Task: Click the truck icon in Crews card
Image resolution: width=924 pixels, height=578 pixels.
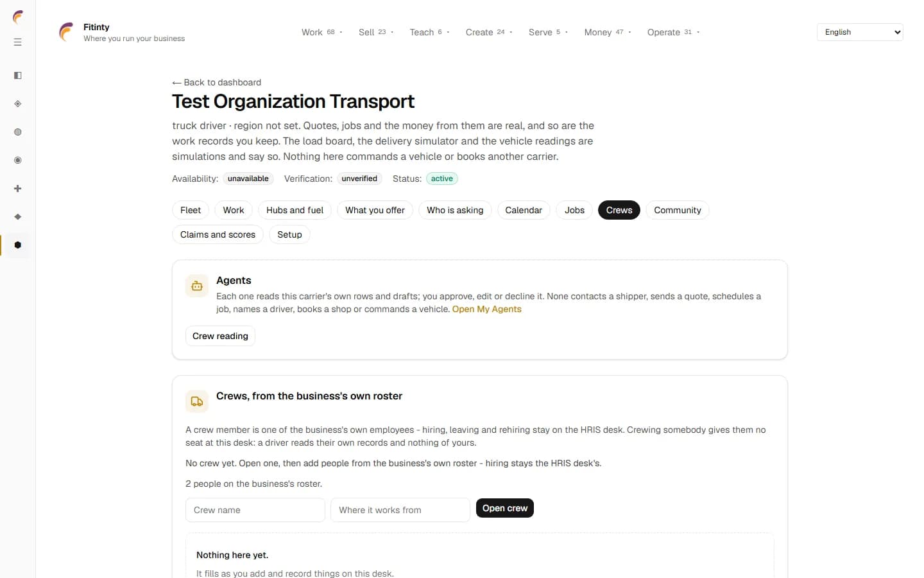Action: [197, 401]
